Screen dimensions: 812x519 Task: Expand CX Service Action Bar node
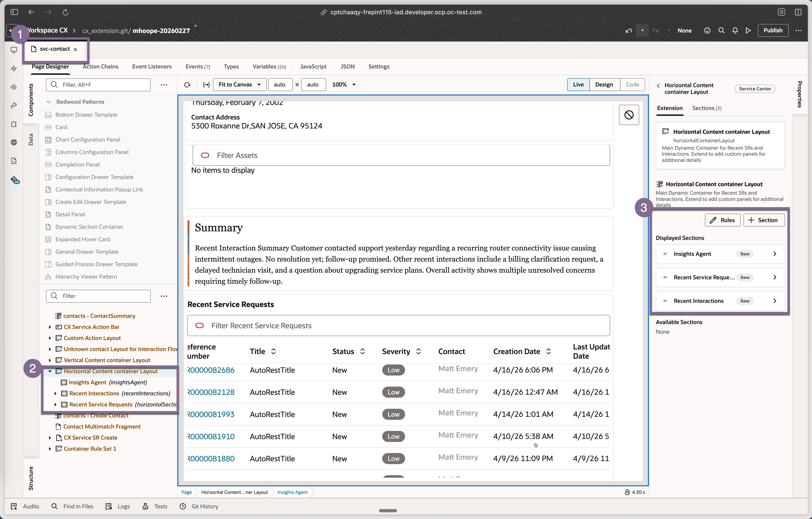[x=50, y=327]
